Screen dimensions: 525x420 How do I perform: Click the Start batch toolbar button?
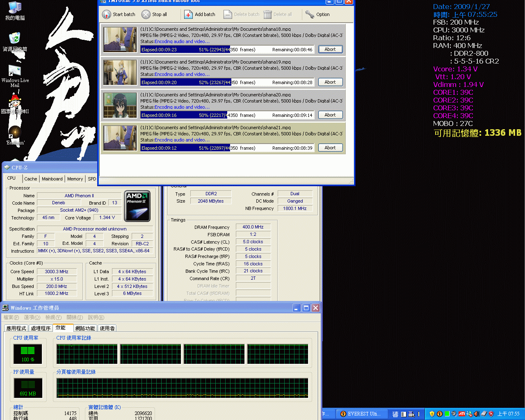click(x=119, y=14)
